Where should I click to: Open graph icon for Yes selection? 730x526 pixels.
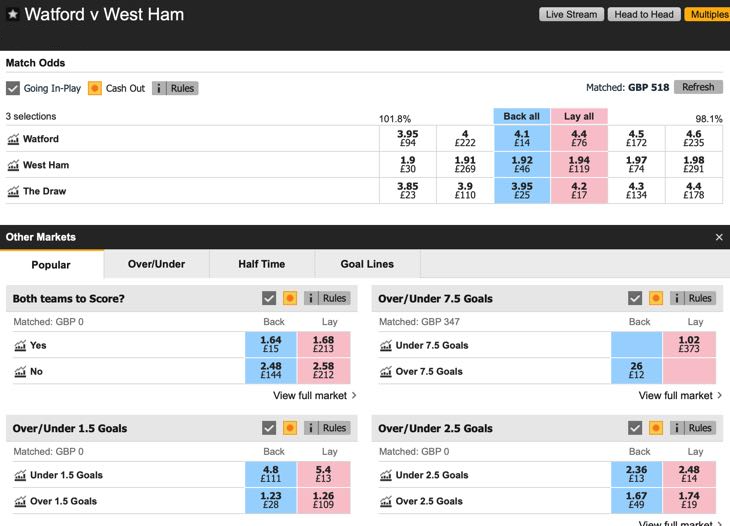(x=20, y=345)
